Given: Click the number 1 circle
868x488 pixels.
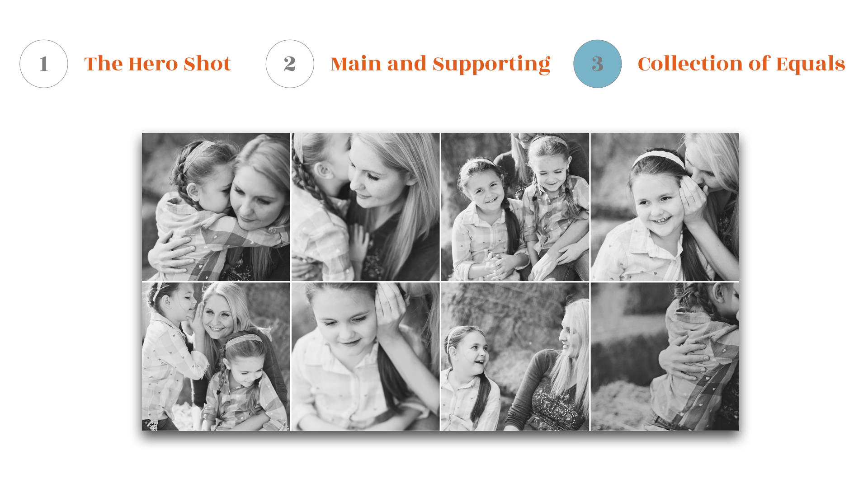Looking at the screenshot, I should pyautogui.click(x=44, y=64).
